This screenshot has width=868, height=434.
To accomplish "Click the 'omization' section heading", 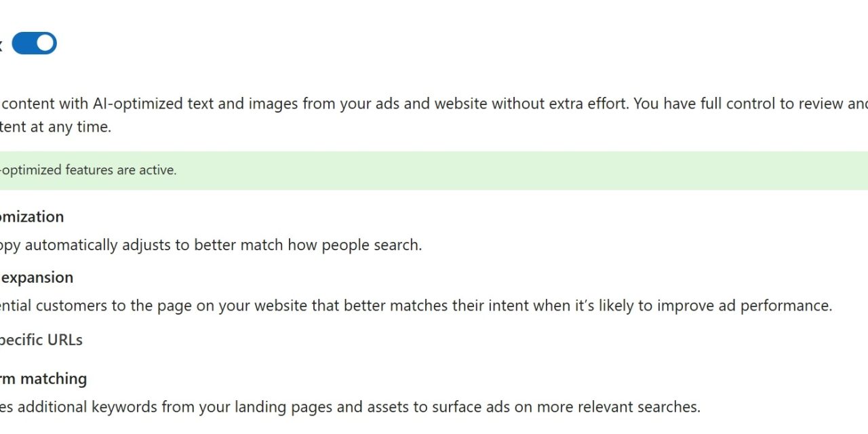I will click(32, 217).
